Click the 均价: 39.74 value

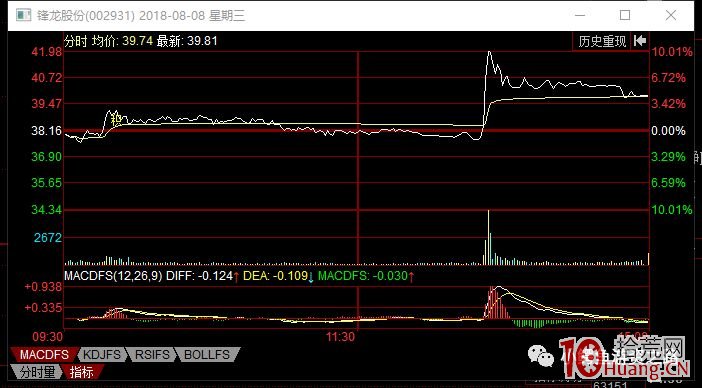[x=122, y=41]
